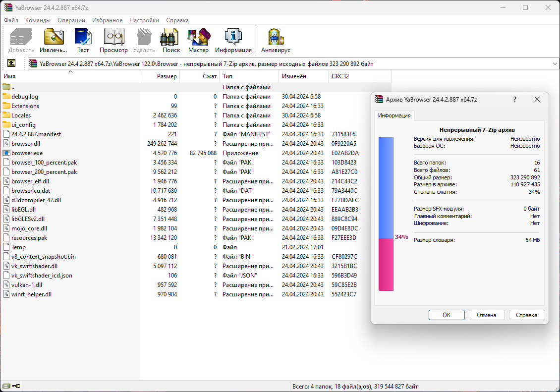
Task: Select the browser_200_percent.pak file name
Action: tap(44, 172)
